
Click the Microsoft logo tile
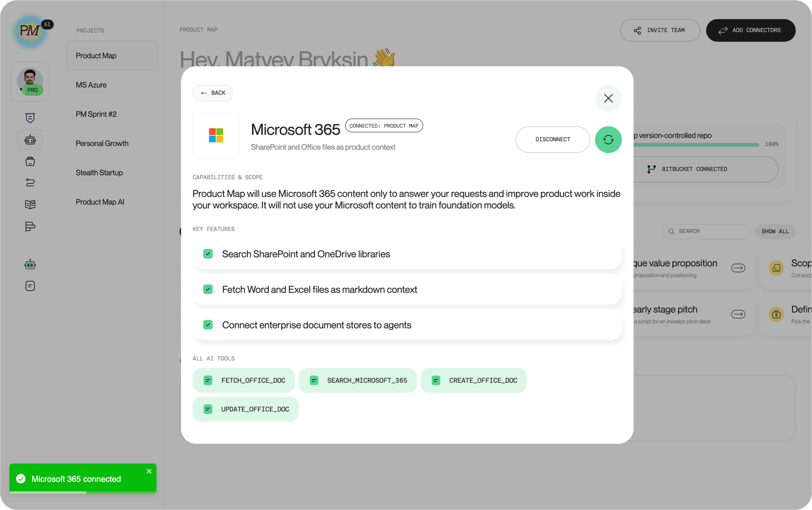(x=216, y=135)
